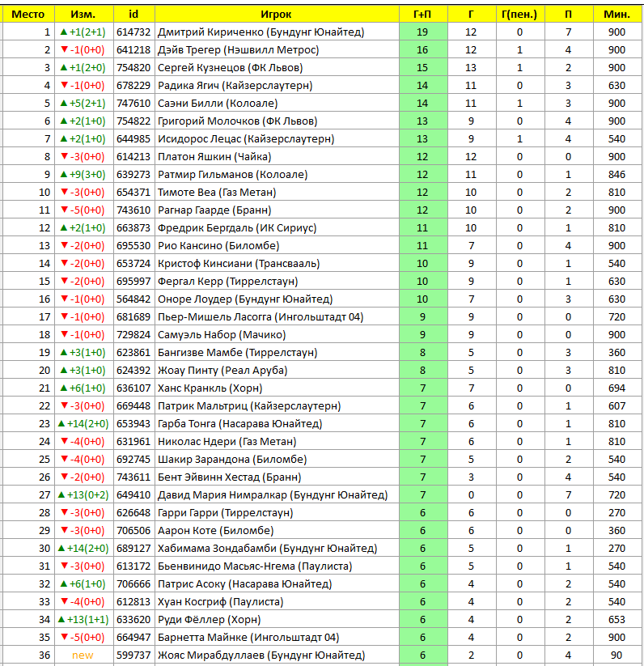Select player Гарри Гарри (Тиррелстаун)
This screenshot has width=644, height=666.
pos(226,514)
